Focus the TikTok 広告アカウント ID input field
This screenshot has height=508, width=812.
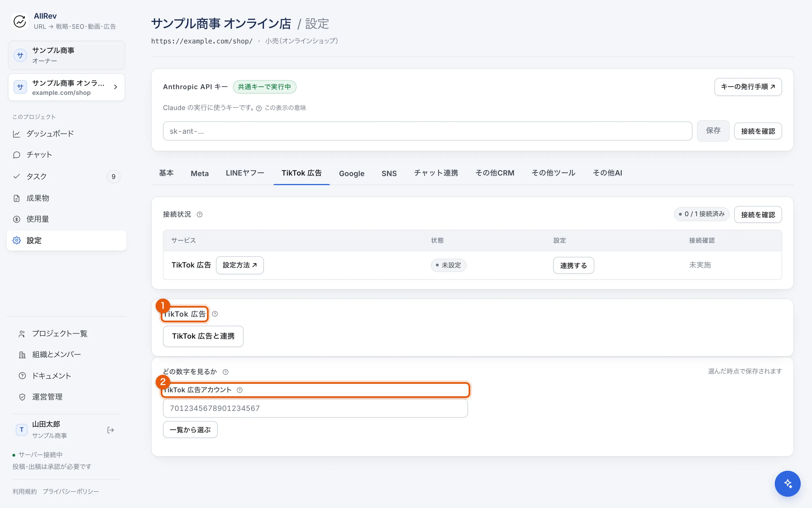(x=315, y=408)
